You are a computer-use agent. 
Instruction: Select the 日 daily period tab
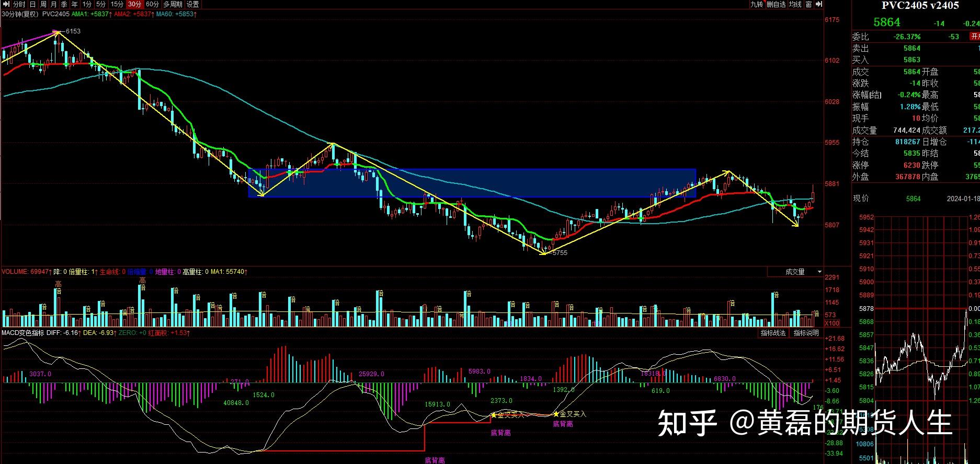pos(32,4)
